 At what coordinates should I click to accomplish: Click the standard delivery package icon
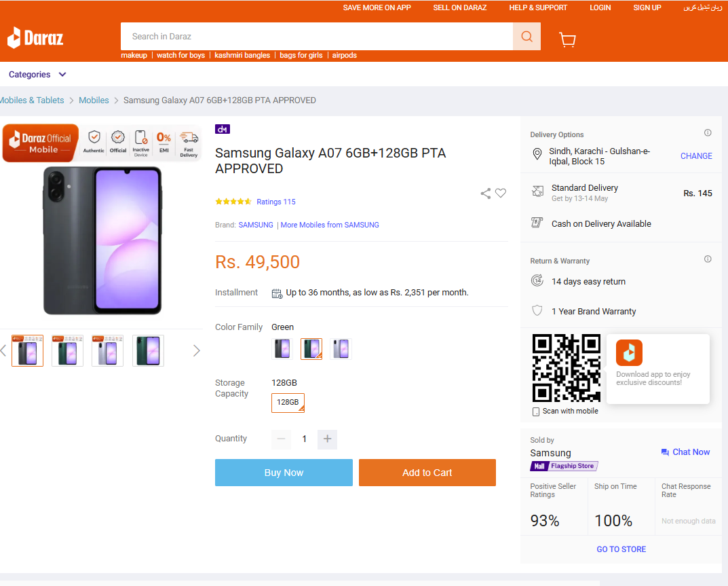coord(537,191)
